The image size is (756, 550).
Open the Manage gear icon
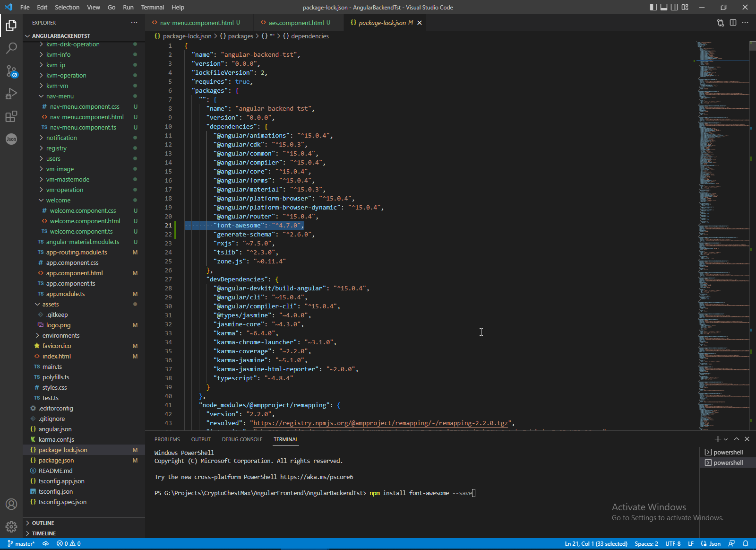click(11, 527)
